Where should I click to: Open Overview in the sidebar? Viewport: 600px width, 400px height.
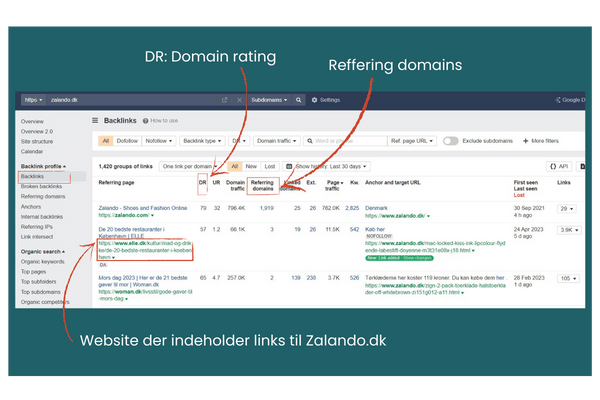coord(32,121)
